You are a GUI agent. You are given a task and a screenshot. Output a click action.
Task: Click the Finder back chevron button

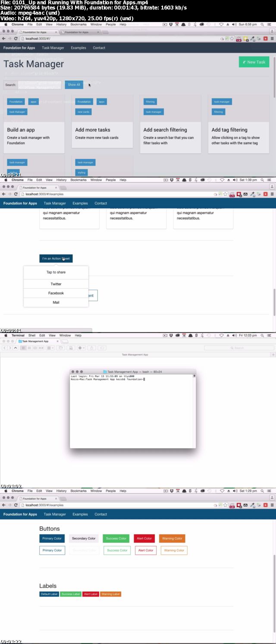pos(5,348)
